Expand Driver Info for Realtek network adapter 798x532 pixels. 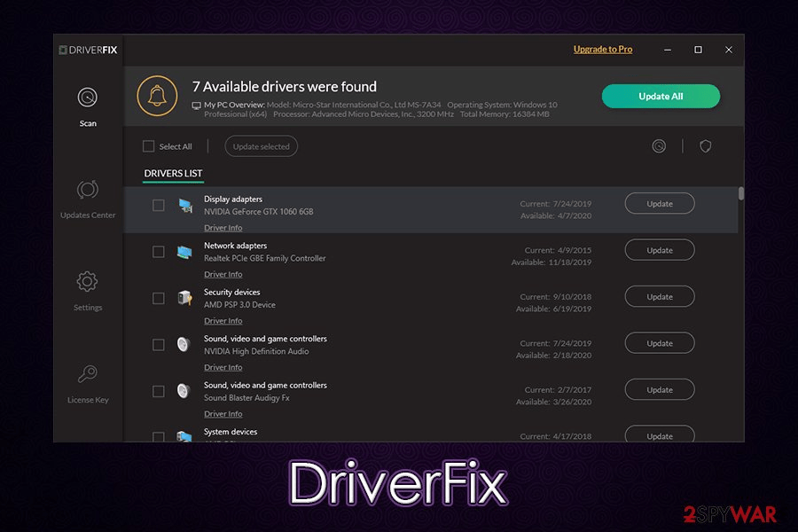pyautogui.click(x=223, y=275)
